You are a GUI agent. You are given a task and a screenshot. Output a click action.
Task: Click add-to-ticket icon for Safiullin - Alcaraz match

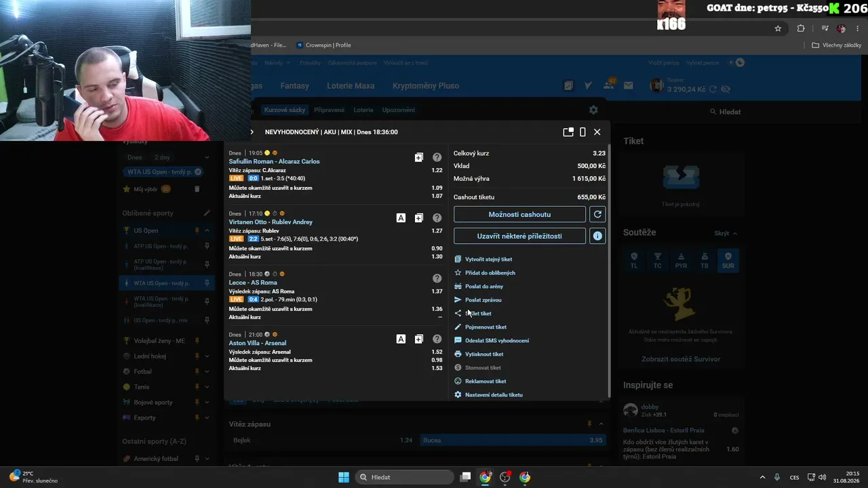[418, 157]
